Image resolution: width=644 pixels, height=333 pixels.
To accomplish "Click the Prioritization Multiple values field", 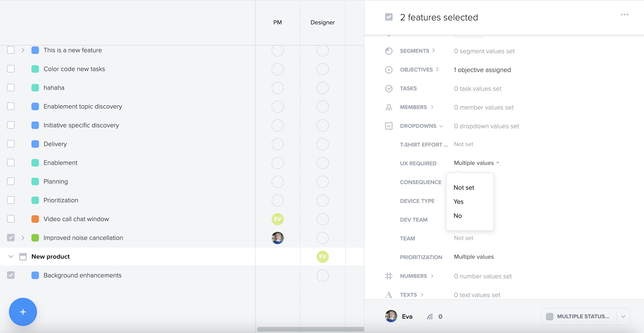I will click(474, 257).
